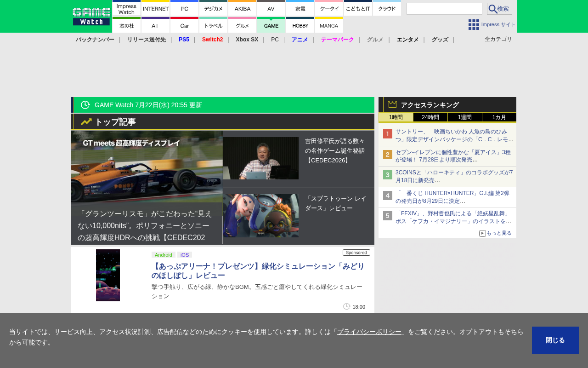Open the デジカメ Watch tab
The image size is (588, 368).
click(x=213, y=8)
